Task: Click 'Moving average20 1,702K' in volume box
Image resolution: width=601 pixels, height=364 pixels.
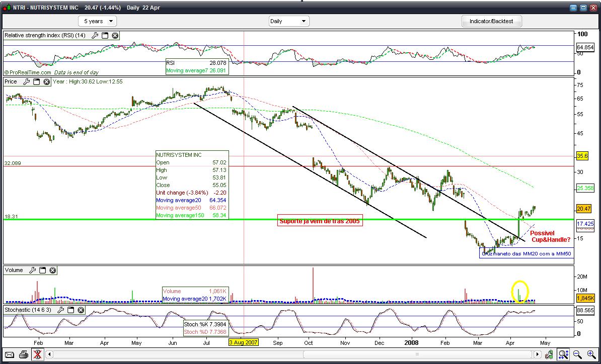Action: (x=195, y=299)
